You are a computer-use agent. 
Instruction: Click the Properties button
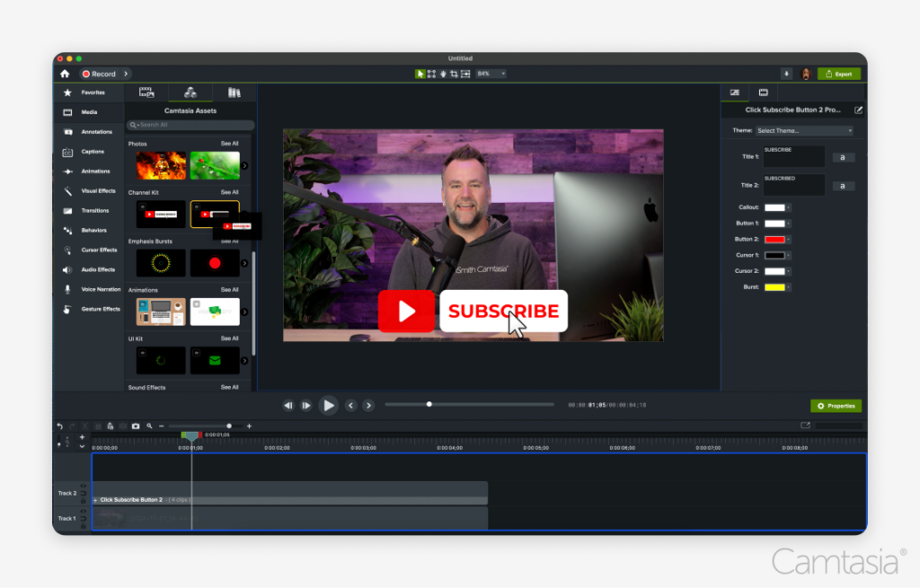tap(836, 406)
